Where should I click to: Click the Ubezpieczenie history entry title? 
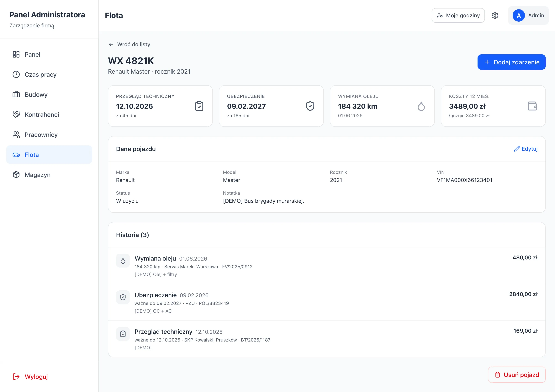point(156,295)
